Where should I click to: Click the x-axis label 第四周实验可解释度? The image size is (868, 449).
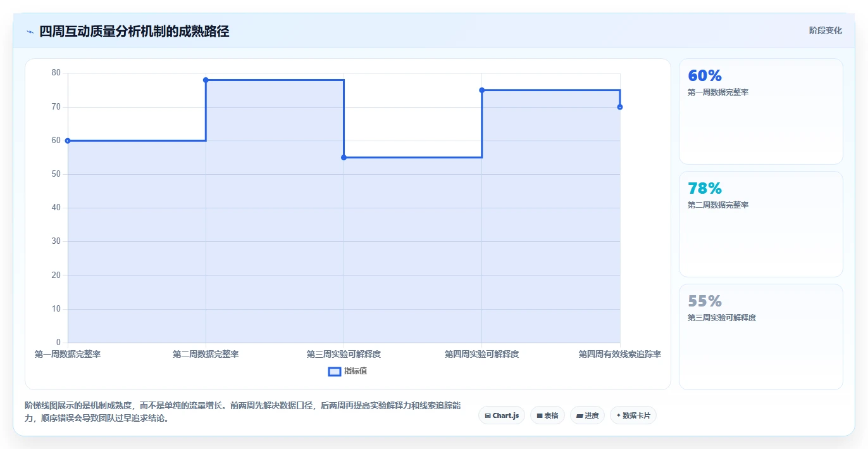click(x=482, y=354)
